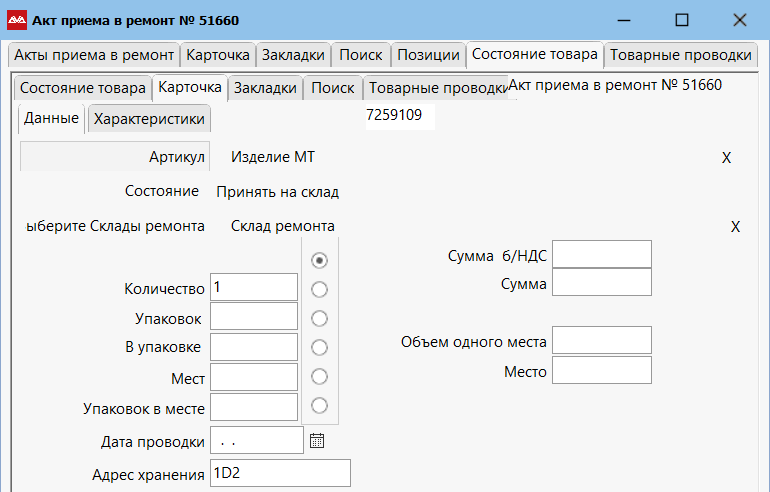The height and width of the screenshot is (492, 770).
Task: Click the X clear button for Артикул
Action: point(727,158)
